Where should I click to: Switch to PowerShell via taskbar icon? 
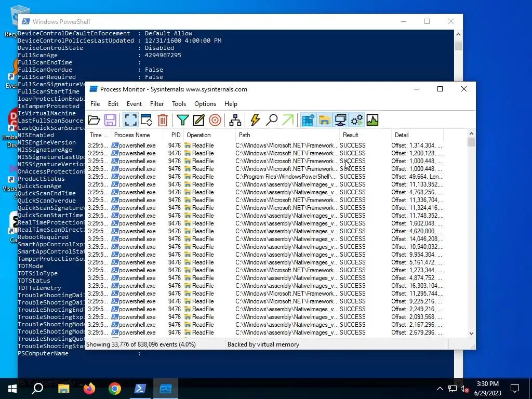pyautogui.click(x=140, y=389)
